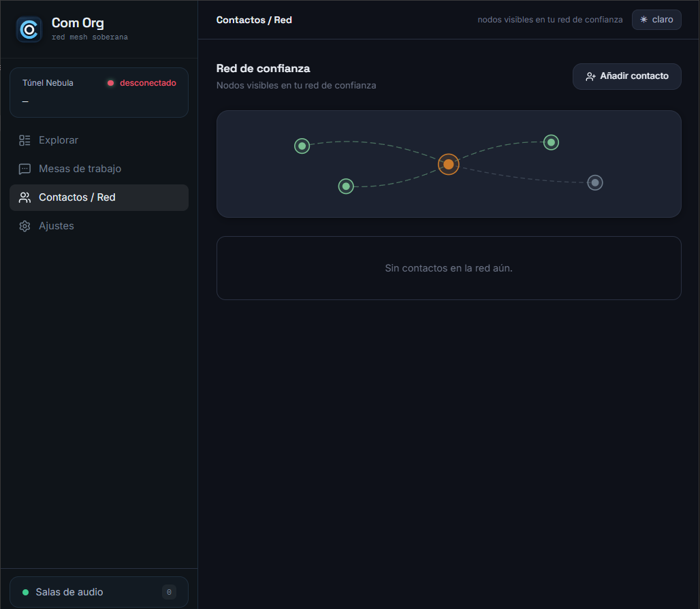The width and height of the screenshot is (700, 609).
Task: Click the red desconectado status dot
Action: 110,83
